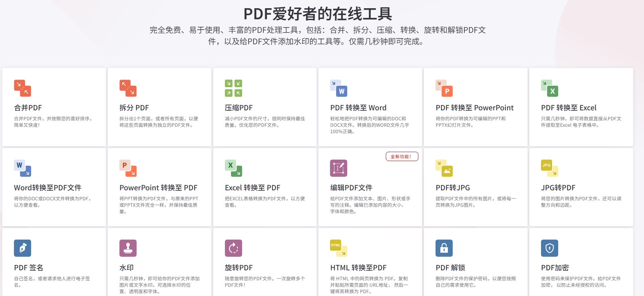Open the Excel 转换至 PDF title
This screenshot has width=644, height=296.
252,188
